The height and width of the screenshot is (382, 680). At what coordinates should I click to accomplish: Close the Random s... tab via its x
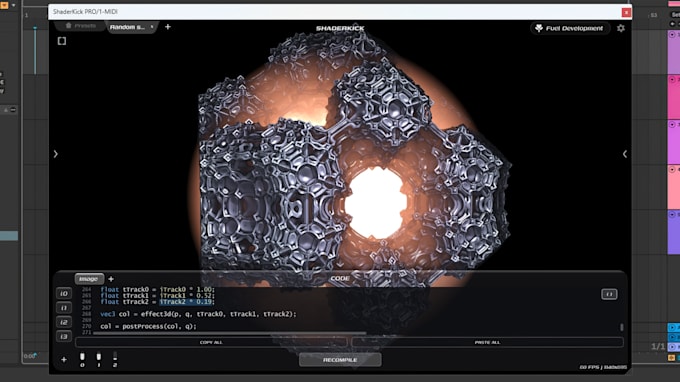pyautogui.click(x=152, y=27)
